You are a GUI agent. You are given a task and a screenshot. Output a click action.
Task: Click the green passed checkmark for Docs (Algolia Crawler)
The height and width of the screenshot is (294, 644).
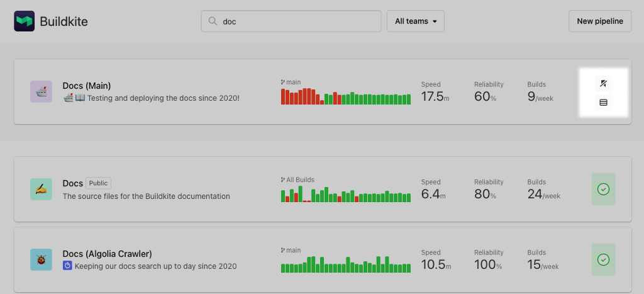tap(603, 259)
